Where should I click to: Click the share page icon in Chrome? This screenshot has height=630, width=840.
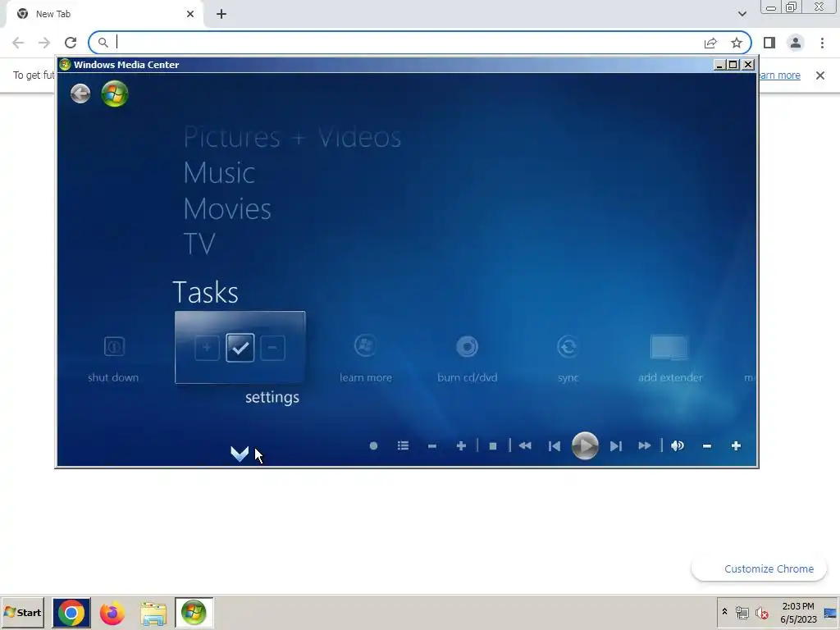pyautogui.click(x=710, y=43)
